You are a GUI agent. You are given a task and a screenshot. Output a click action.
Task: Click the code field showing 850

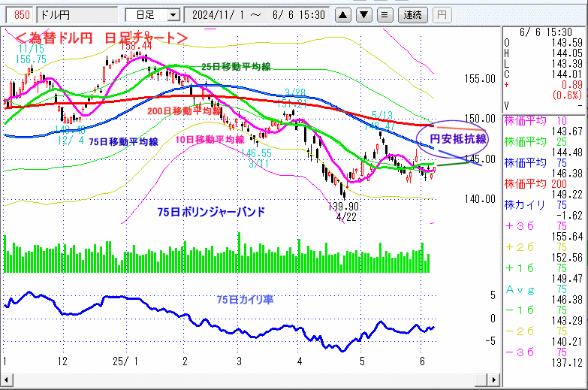(21, 15)
